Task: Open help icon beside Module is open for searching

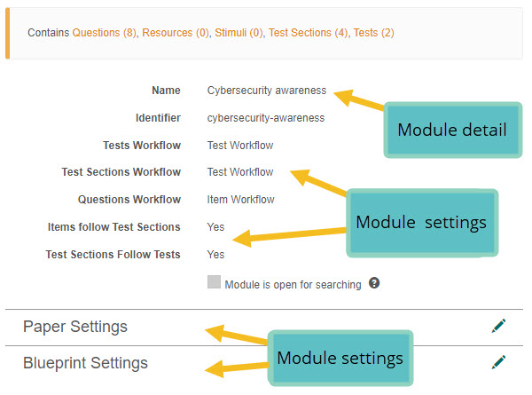Action: (x=374, y=284)
